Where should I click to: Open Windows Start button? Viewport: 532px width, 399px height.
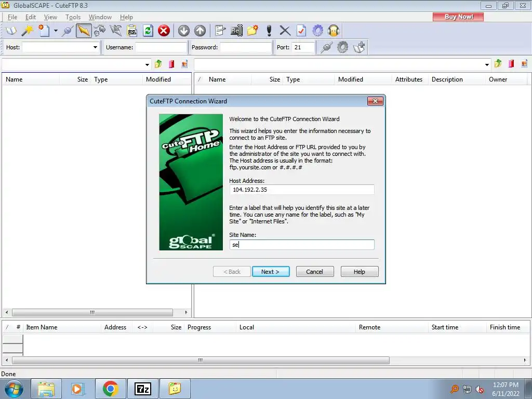click(14, 389)
